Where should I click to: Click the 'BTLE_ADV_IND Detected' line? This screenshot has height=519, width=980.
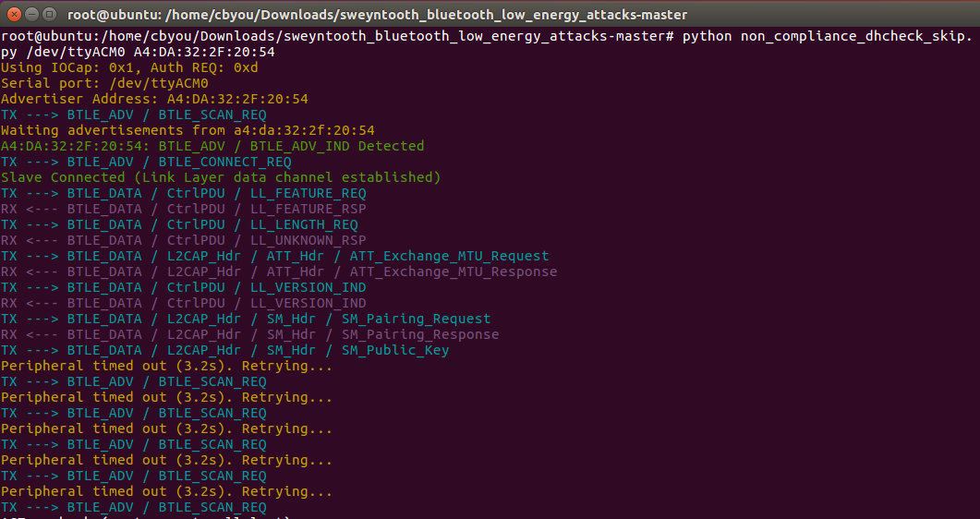(x=212, y=146)
